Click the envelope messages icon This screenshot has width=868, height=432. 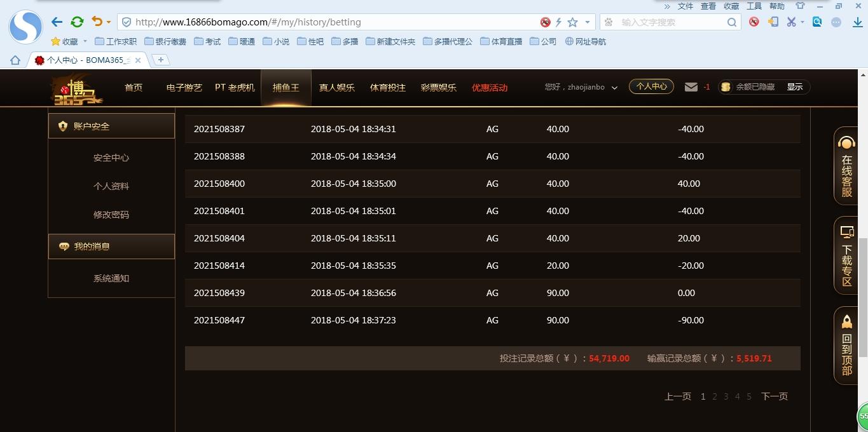point(691,87)
